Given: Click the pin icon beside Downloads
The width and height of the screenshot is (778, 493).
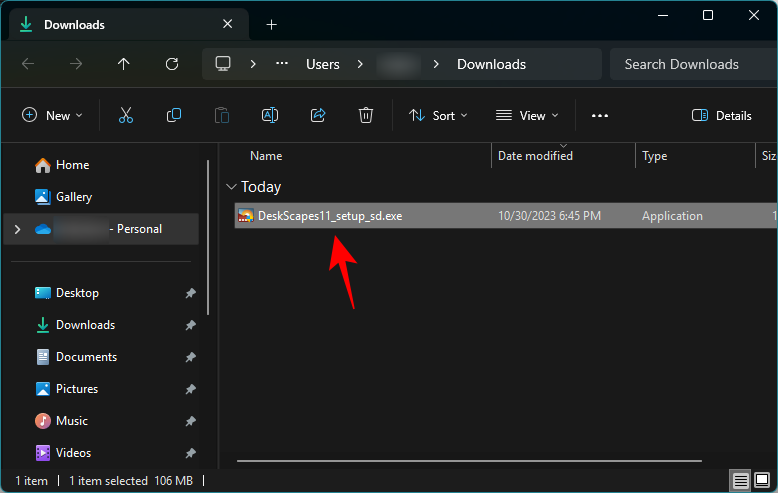Looking at the screenshot, I should click(191, 325).
